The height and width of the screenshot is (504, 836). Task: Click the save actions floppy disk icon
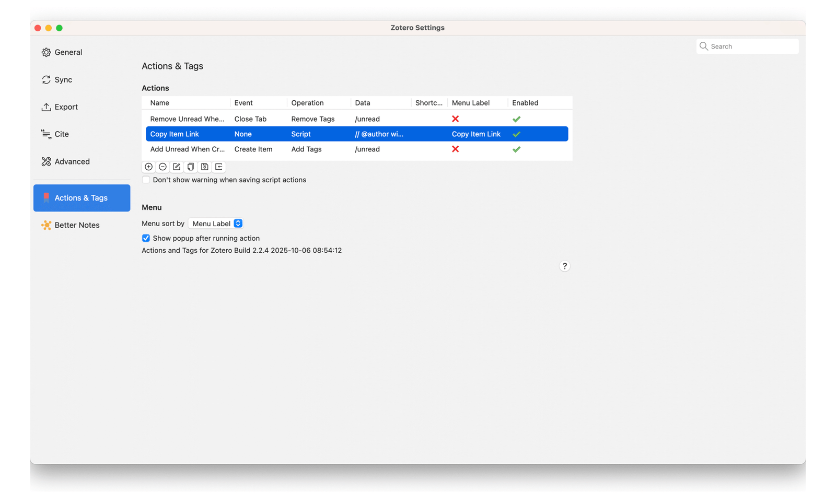click(x=205, y=167)
